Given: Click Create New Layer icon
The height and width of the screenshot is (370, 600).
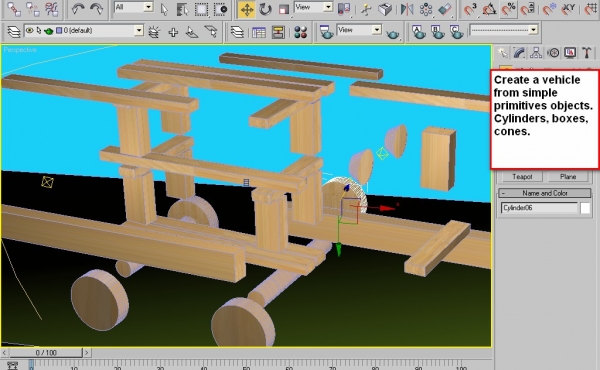Looking at the screenshot, I should tap(154, 32).
